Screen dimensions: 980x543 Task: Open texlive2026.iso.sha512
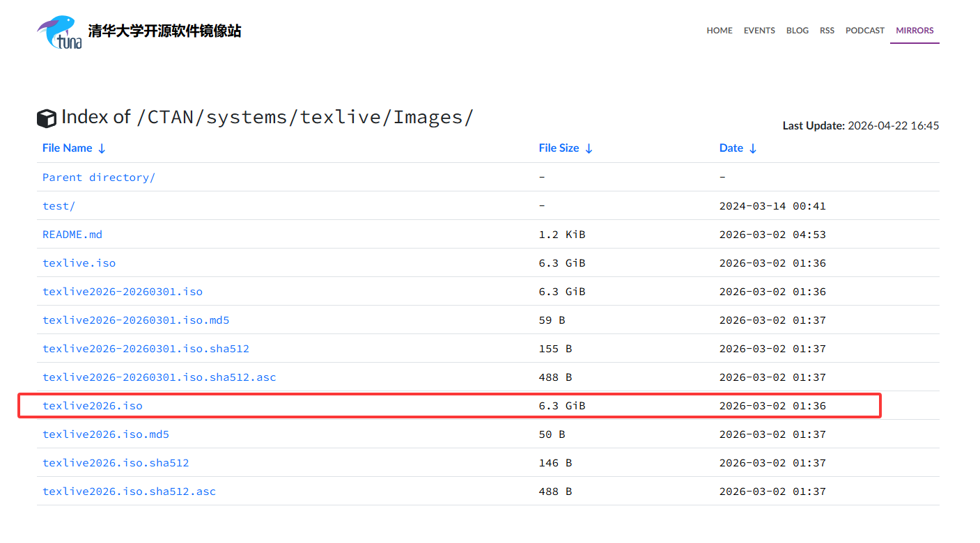[116, 463]
